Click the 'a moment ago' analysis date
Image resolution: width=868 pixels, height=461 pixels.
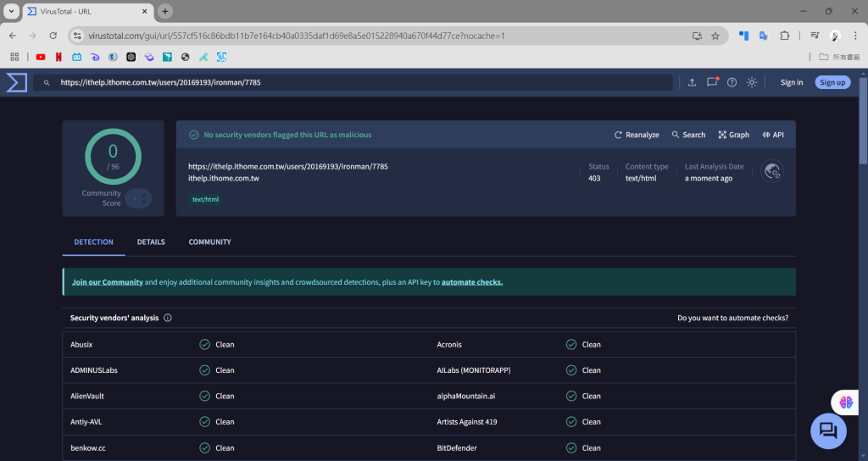tap(709, 178)
